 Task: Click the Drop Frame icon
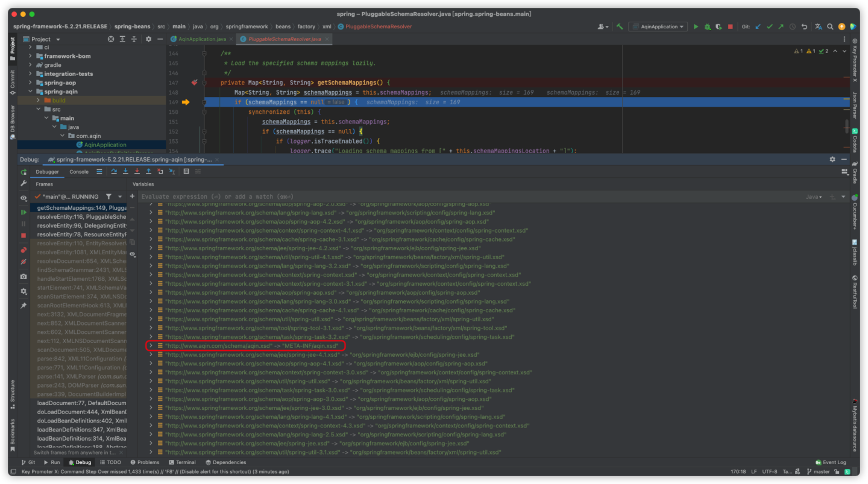tap(160, 171)
